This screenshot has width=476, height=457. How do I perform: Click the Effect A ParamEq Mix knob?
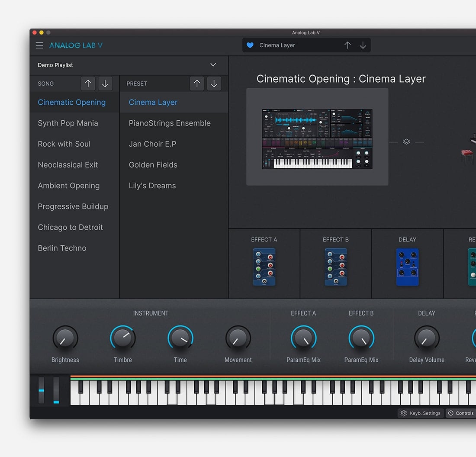tap(304, 338)
